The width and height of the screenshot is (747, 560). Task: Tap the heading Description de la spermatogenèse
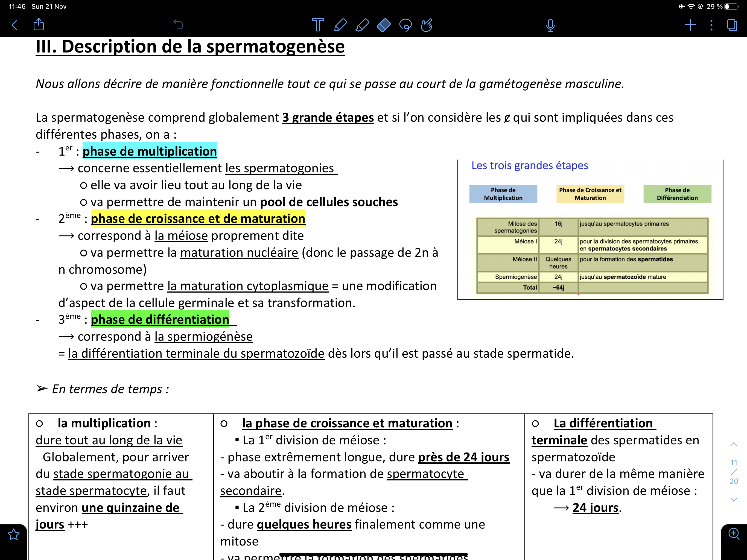coord(190,46)
